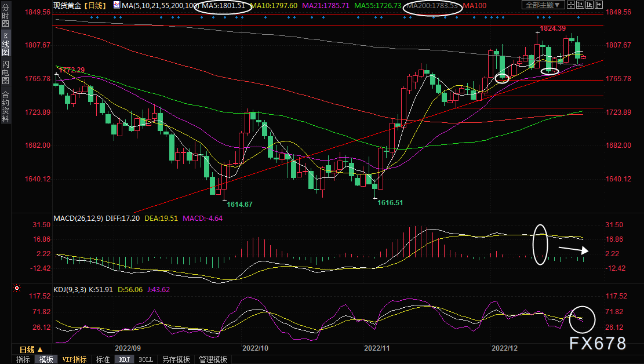Toggle the KDJ template button

(125, 359)
